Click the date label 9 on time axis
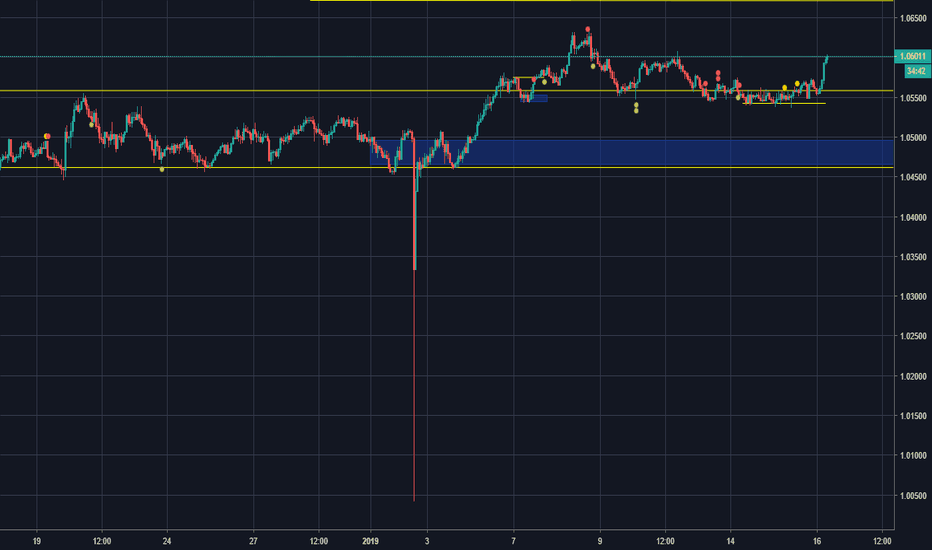The width and height of the screenshot is (932, 550). 600,541
